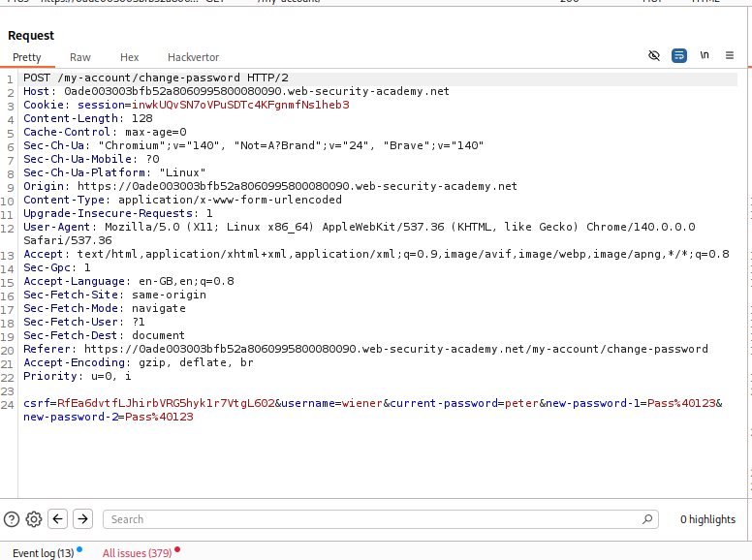Toggle show newline characters \n button

pyautogui.click(x=705, y=56)
